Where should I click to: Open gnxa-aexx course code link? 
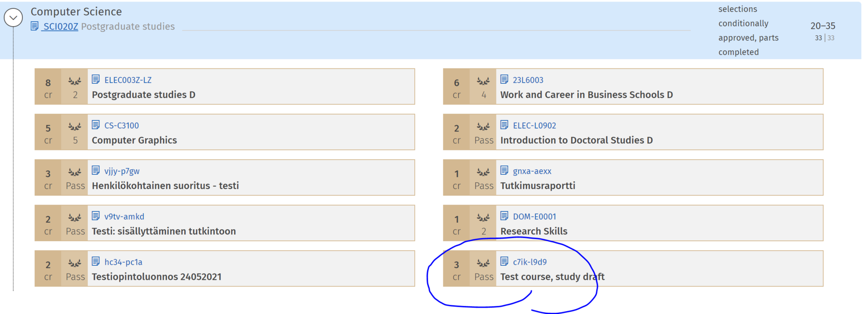pyautogui.click(x=532, y=171)
